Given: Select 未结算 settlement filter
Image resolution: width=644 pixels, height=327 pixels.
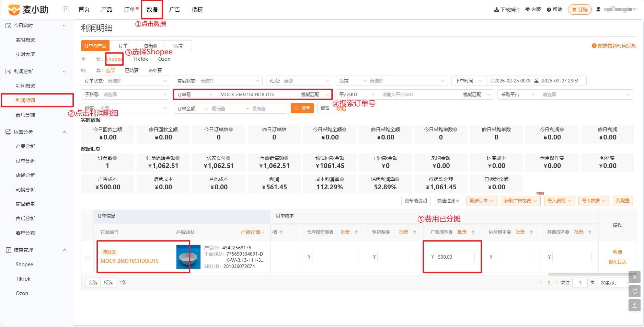Looking at the screenshot, I should coord(155,70).
